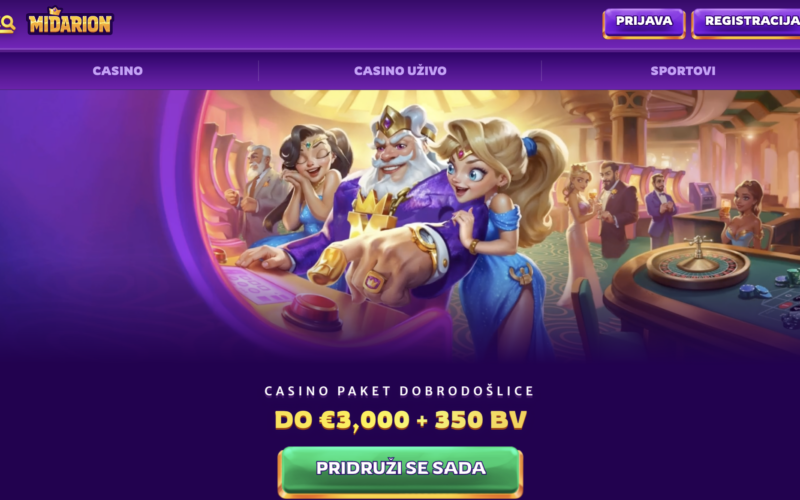Click the roulette wheel in the banner

coord(697,264)
